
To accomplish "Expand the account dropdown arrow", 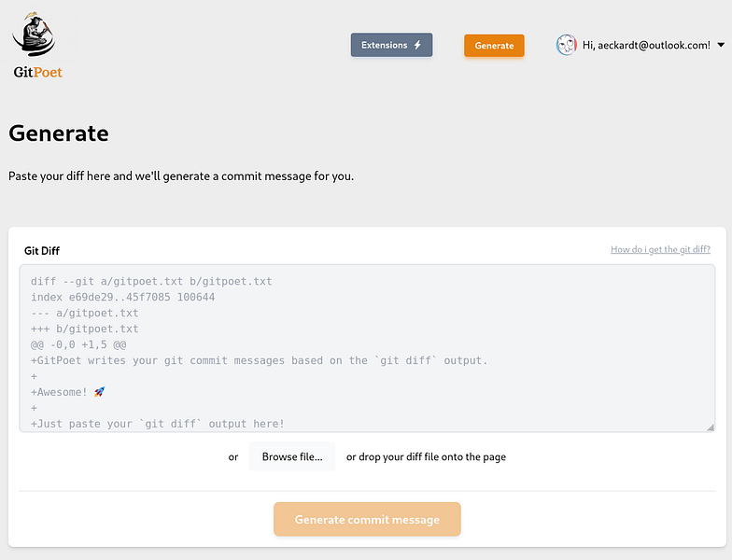I will pyautogui.click(x=721, y=45).
